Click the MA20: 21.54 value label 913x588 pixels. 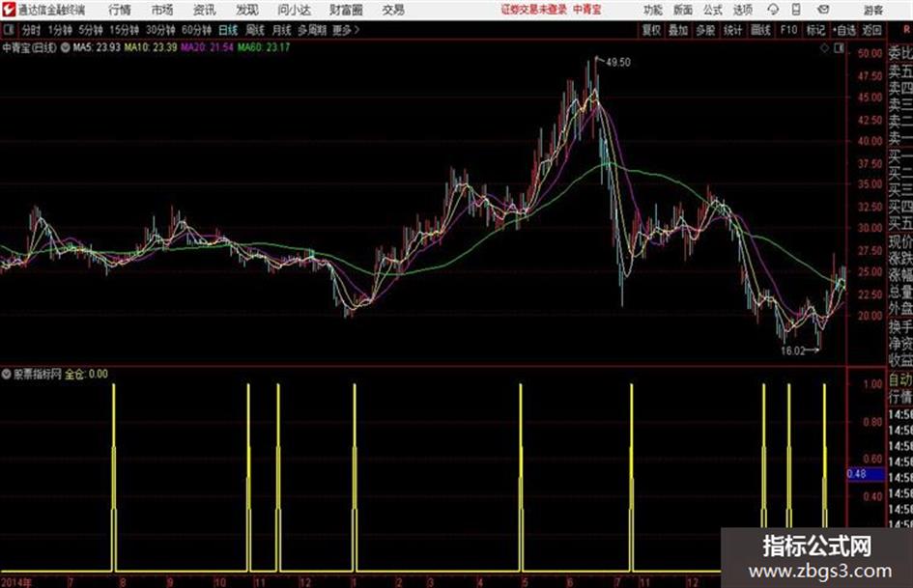[207, 47]
